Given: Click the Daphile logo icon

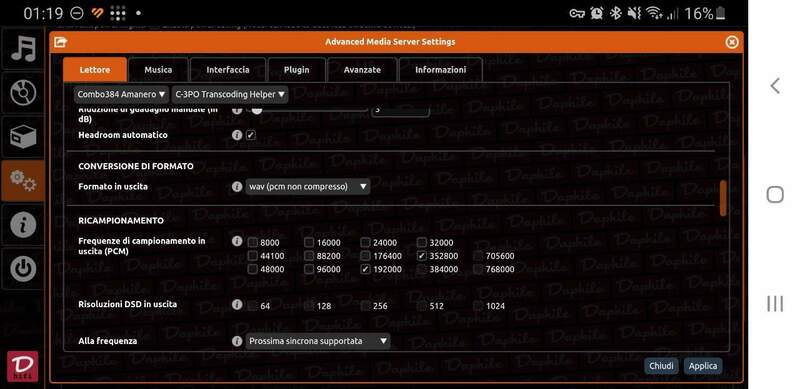Looking at the screenshot, I should (x=22, y=366).
